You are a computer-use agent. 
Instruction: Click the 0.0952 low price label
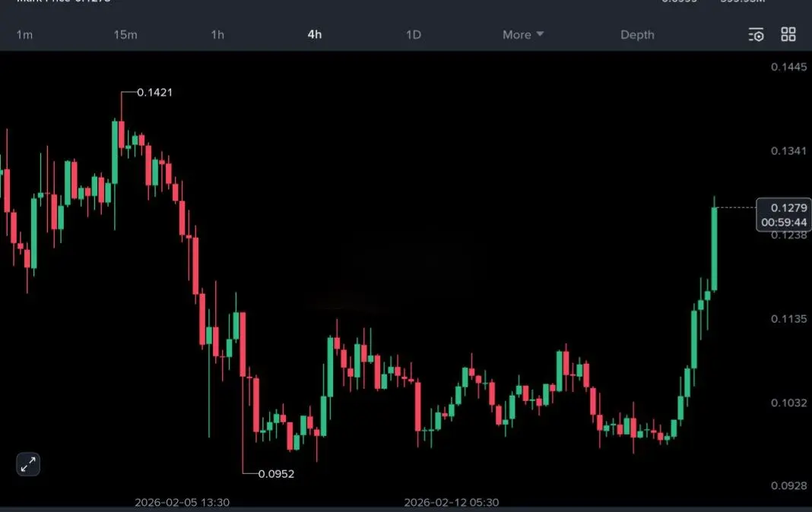pos(276,474)
